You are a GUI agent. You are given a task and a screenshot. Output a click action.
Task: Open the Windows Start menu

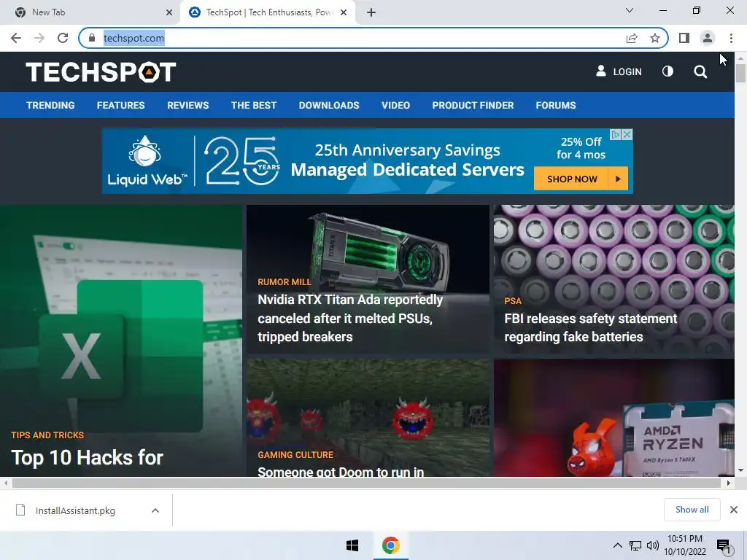coord(352,545)
